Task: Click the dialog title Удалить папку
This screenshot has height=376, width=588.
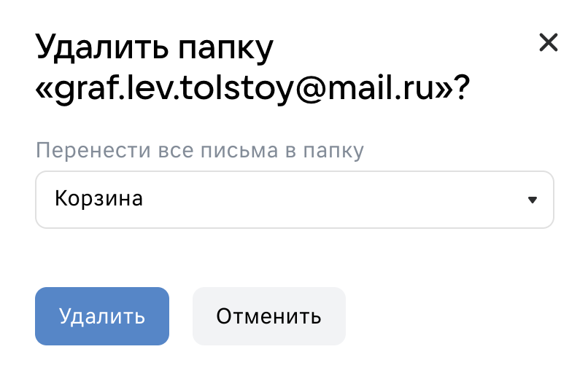Action: 155,49
